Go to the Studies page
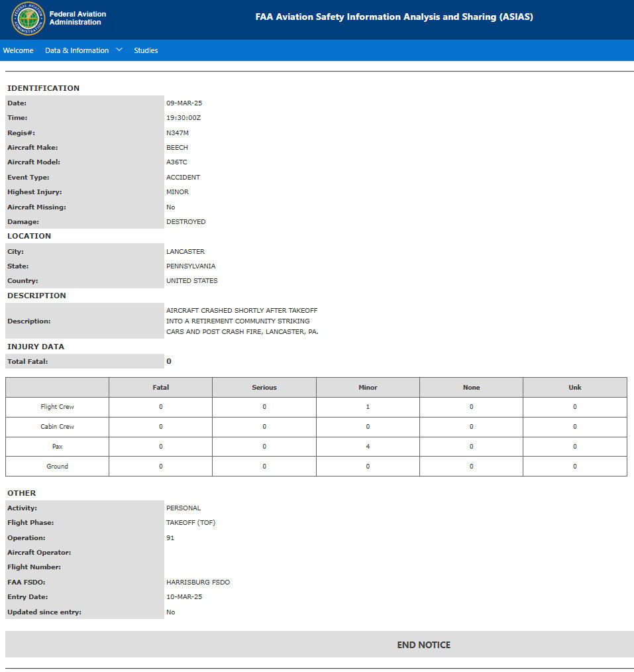 tap(146, 50)
